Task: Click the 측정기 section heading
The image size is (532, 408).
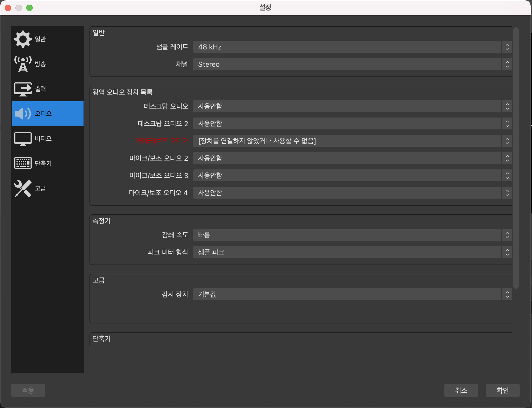Action: (101, 221)
